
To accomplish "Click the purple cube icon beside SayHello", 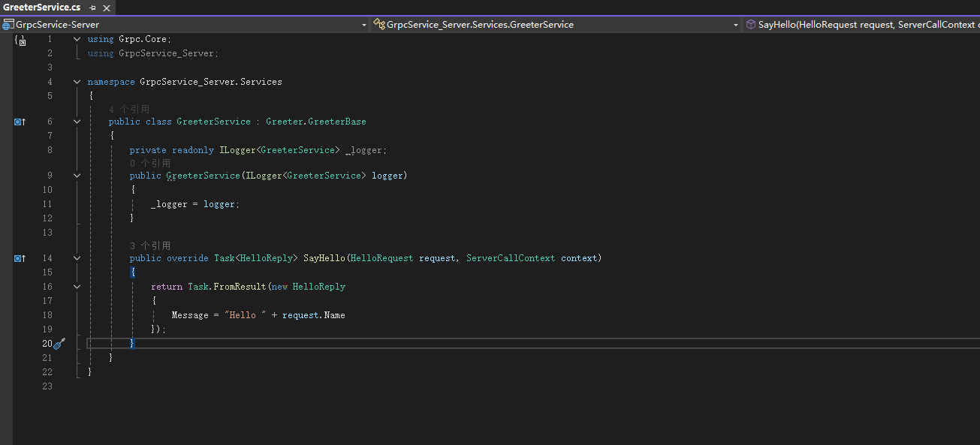I will [x=750, y=25].
